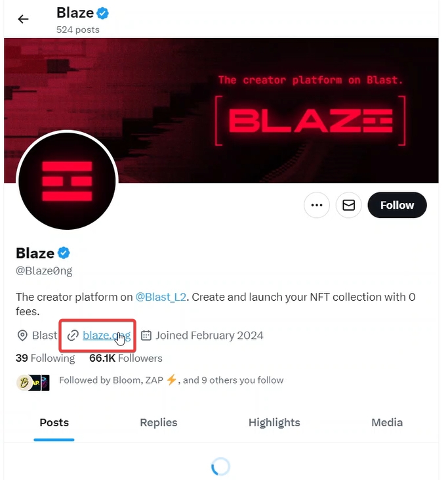Switch to the Replies tab

pos(159,422)
